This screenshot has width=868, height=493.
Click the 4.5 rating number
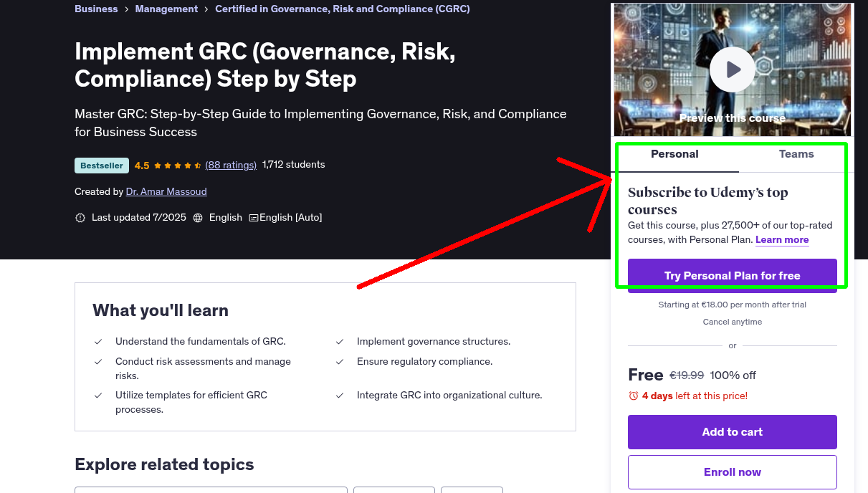(142, 166)
